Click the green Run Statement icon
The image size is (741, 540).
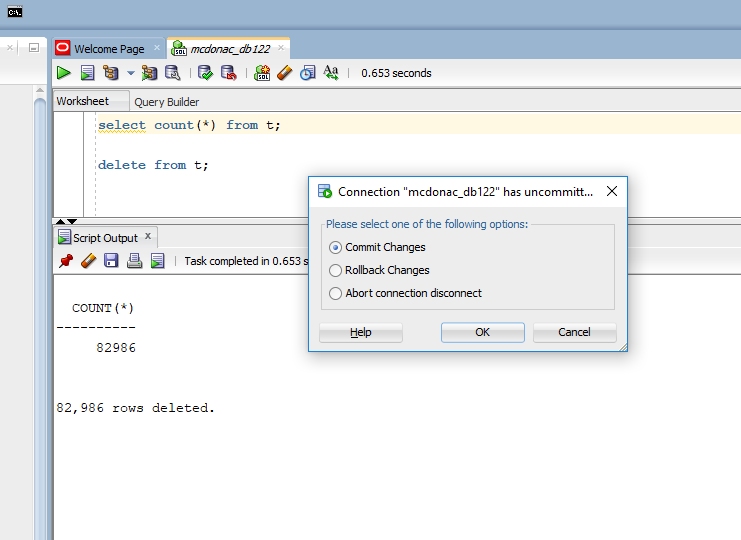point(63,73)
